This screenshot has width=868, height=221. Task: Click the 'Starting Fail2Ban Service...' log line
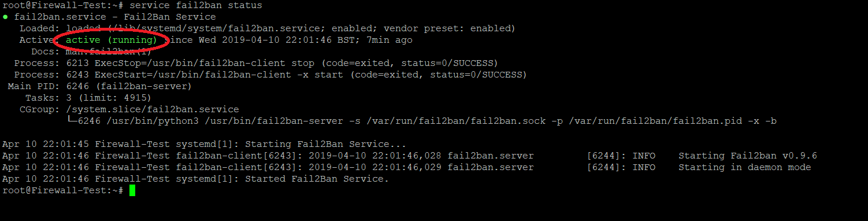(x=204, y=145)
